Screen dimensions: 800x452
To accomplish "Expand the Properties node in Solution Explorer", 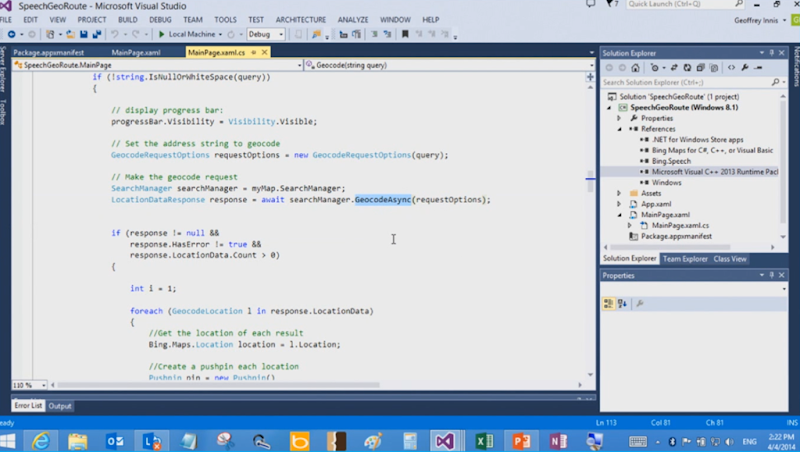I will (x=619, y=118).
